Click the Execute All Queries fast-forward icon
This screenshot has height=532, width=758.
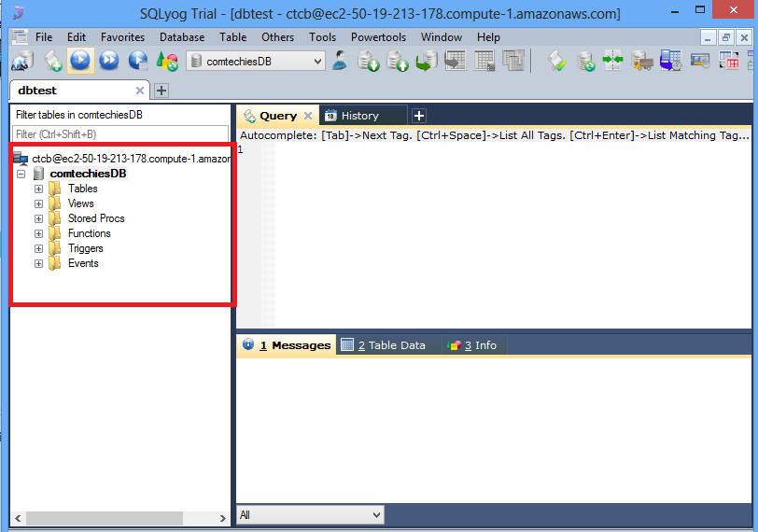[109, 61]
